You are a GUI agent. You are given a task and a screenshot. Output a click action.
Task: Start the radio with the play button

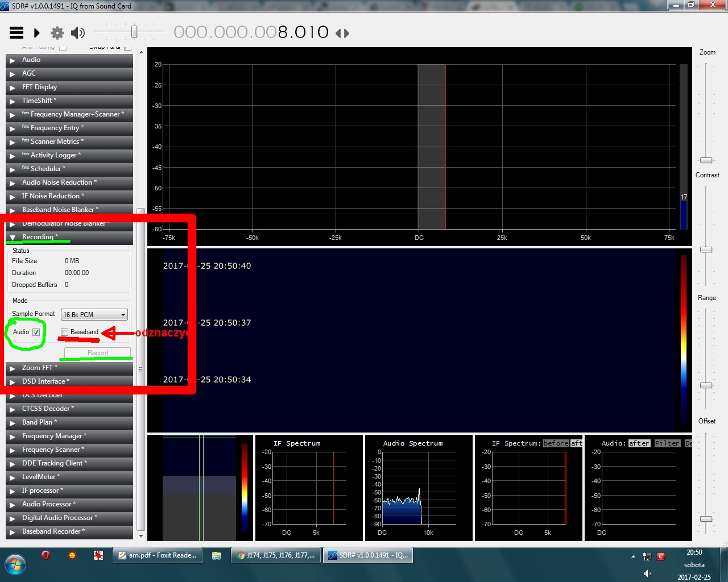[37, 33]
